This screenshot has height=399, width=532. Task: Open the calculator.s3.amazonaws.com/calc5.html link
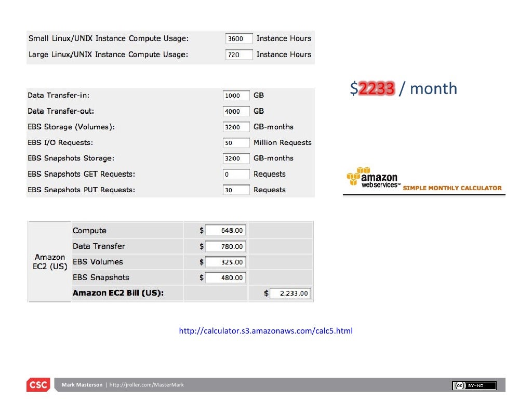click(265, 331)
